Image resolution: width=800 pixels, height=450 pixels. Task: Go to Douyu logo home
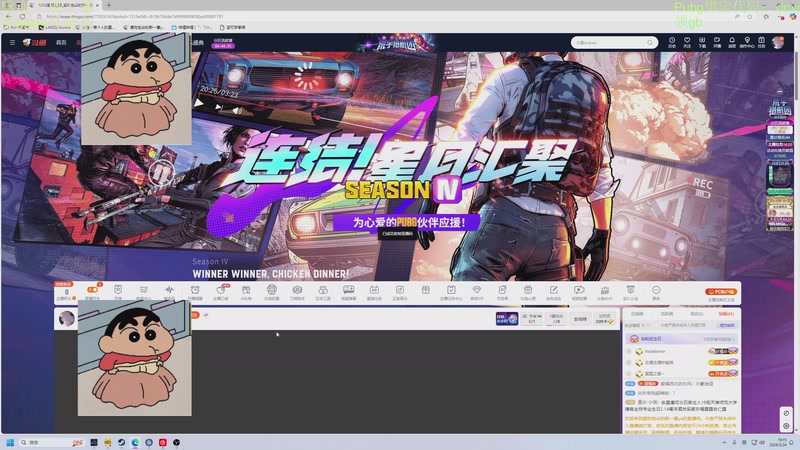click(x=34, y=42)
